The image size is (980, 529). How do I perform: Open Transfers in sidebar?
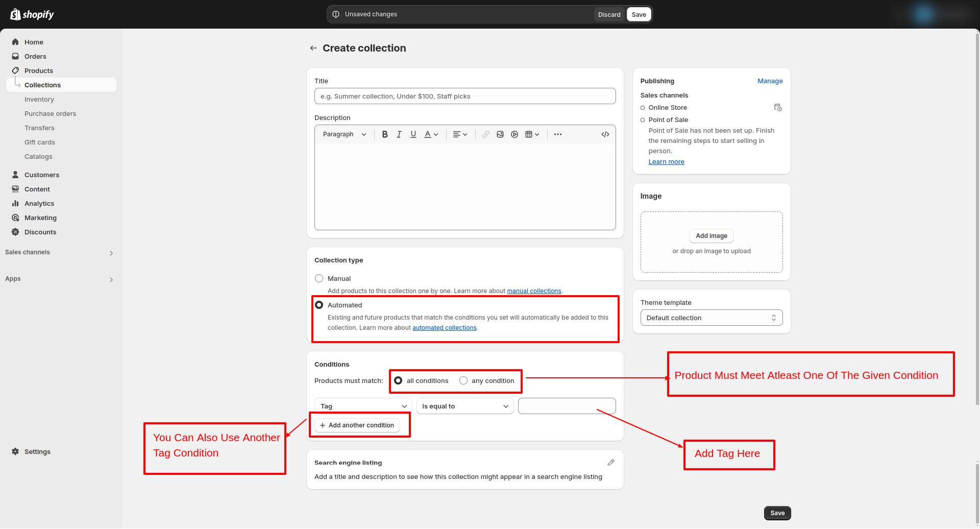click(39, 128)
